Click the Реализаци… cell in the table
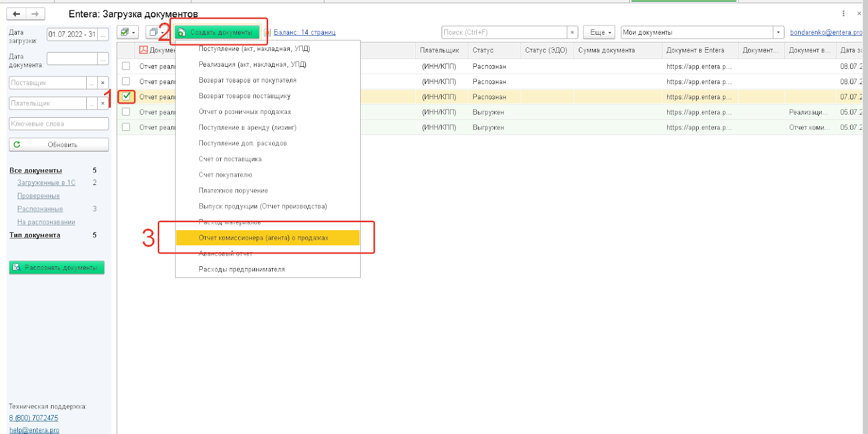 pos(809,112)
